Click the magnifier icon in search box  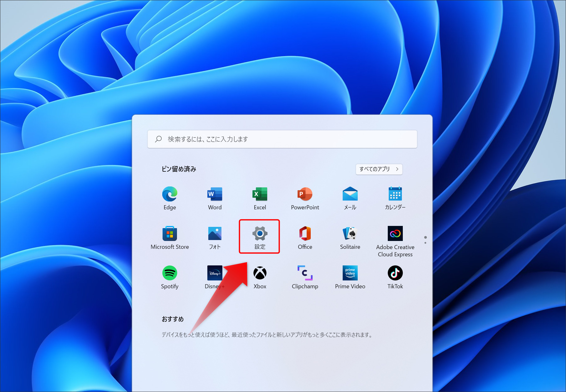tap(158, 139)
